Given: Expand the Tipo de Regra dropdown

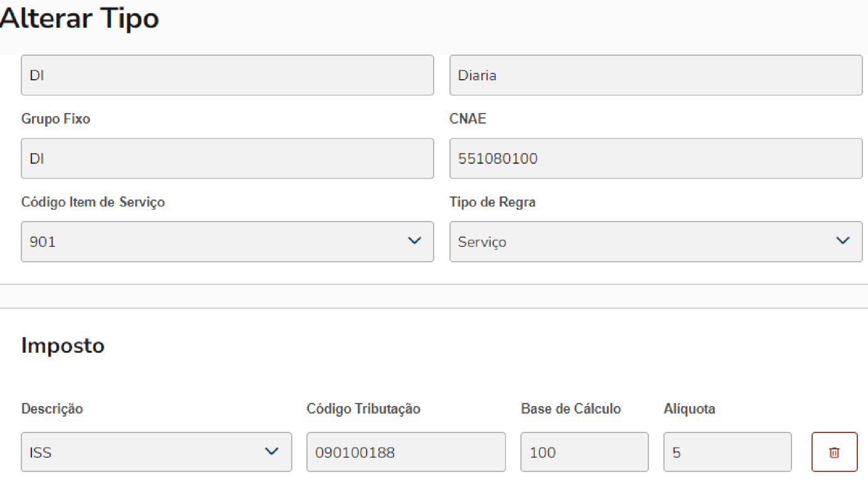Looking at the screenshot, I should click(655, 241).
